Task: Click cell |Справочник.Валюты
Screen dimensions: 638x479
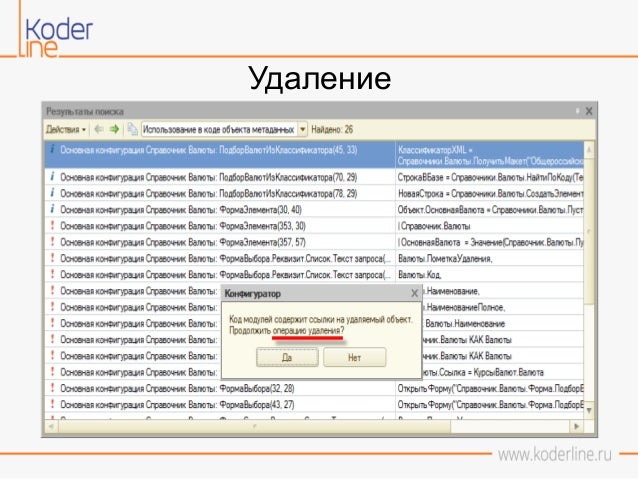Action: (489, 226)
